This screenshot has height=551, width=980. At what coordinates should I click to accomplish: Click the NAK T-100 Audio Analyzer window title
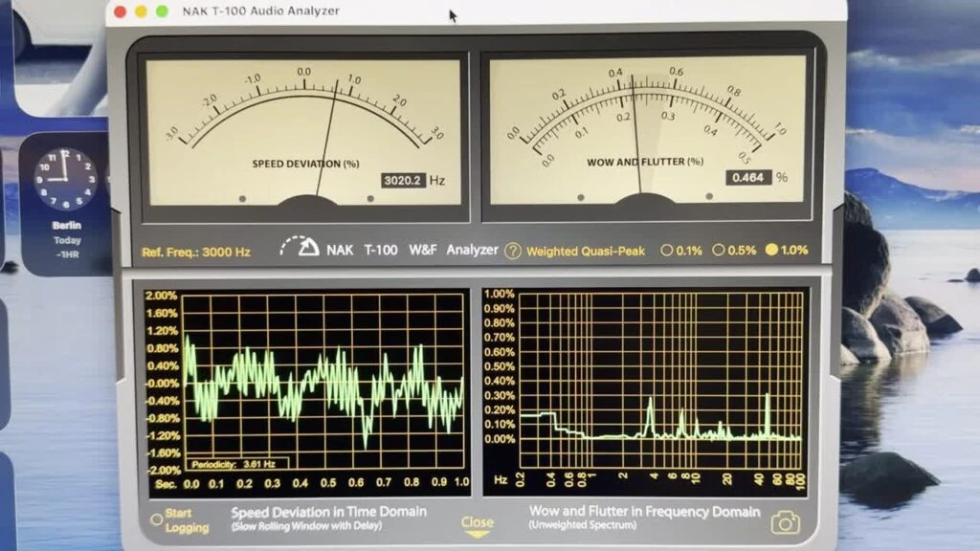(261, 11)
